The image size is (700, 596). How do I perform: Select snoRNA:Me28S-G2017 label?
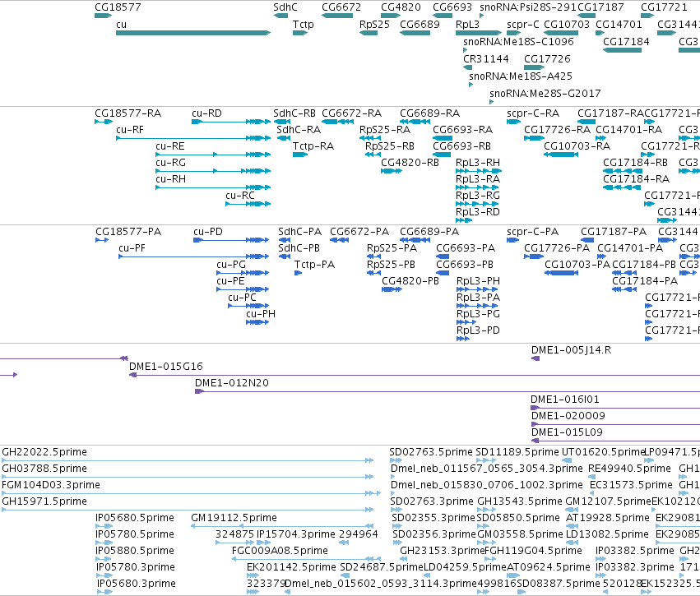tap(545, 94)
